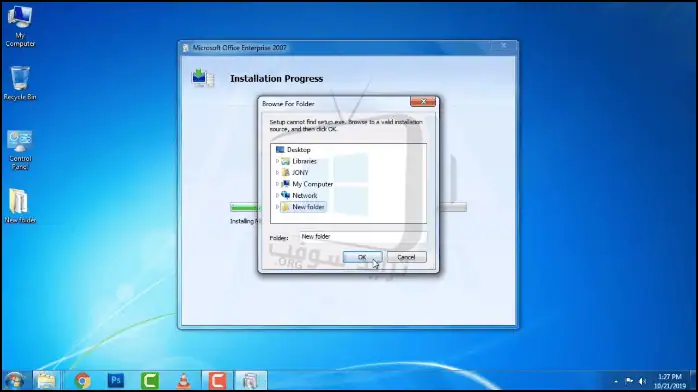Open Photoshop from the taskbar

116,381
